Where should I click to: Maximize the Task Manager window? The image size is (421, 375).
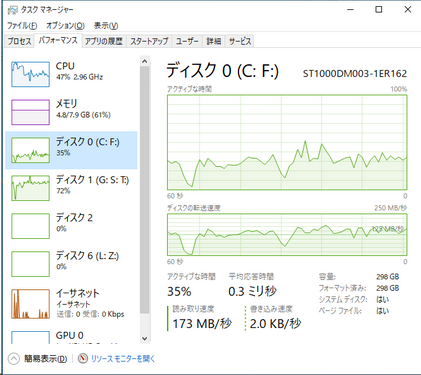[x=379, y=10]
